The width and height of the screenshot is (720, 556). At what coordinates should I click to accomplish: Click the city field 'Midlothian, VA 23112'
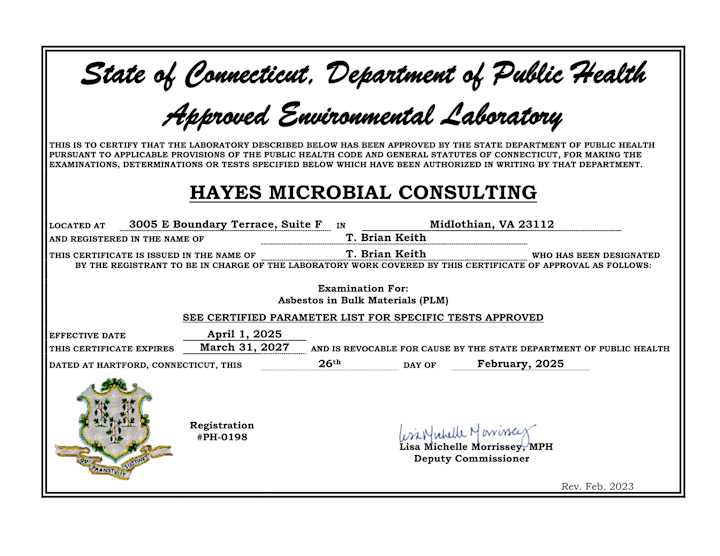pyautogui.click(x=491, y=224)
